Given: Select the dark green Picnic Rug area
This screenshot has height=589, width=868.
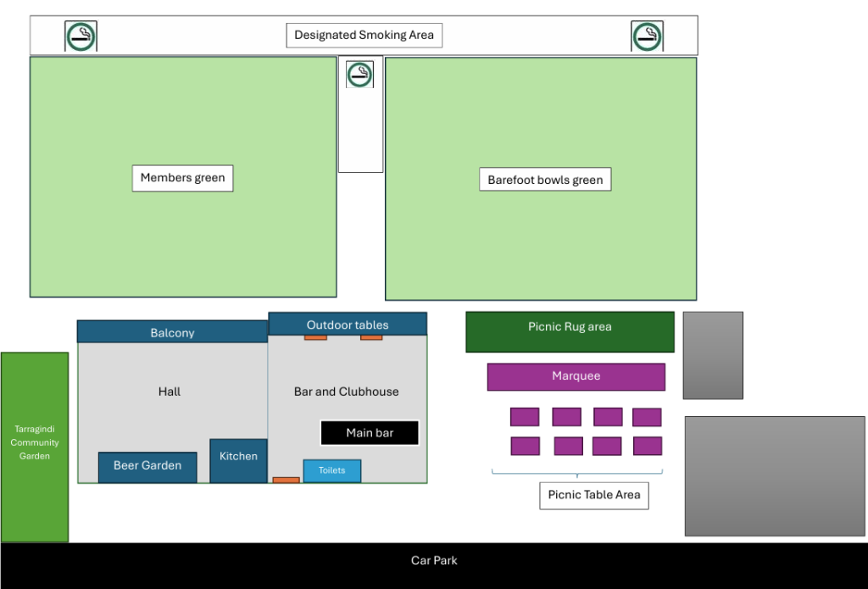Looking at the screenshot, I should [x=570, y=331].
